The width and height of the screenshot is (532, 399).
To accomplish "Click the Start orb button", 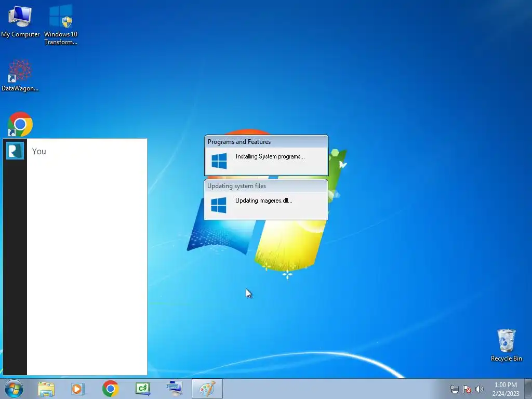I will [14, 389].
